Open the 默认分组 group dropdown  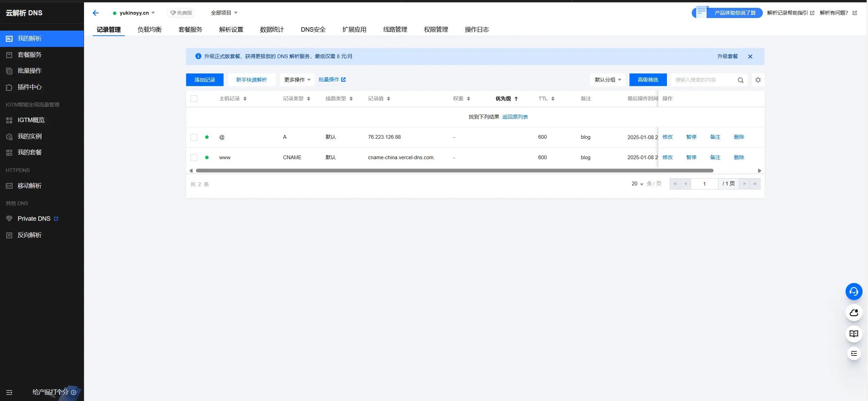607,80
